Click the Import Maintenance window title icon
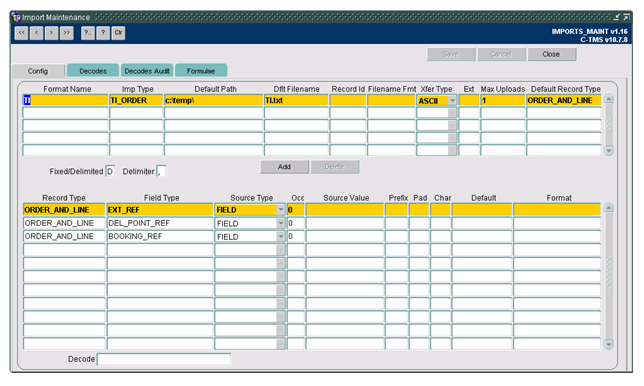The height and width of the screenshot is (386, 644). 16,17
